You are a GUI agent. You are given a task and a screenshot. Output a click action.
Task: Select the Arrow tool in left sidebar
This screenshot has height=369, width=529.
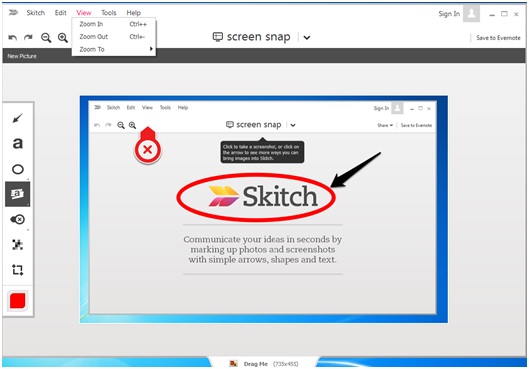coord(18,118)
